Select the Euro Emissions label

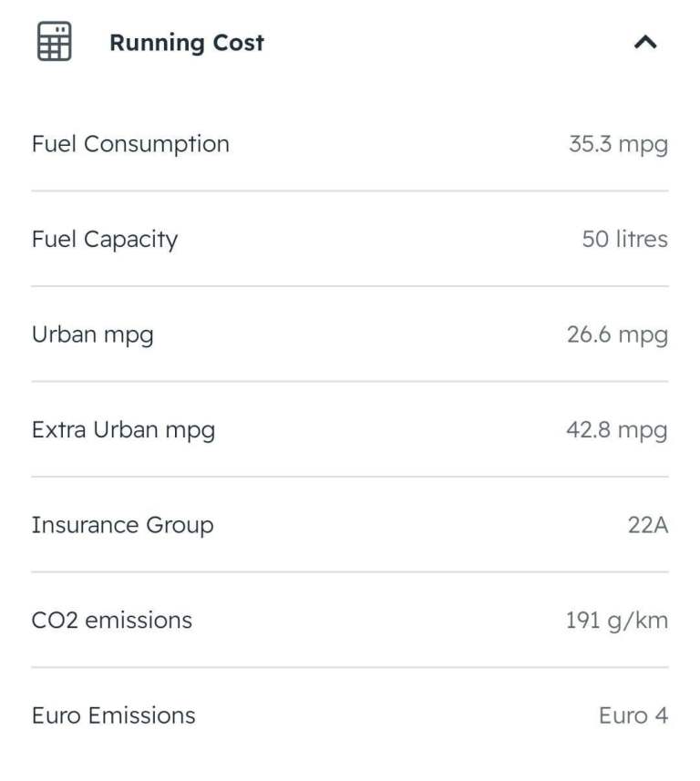pyautogui.click(x=113, y=715)
